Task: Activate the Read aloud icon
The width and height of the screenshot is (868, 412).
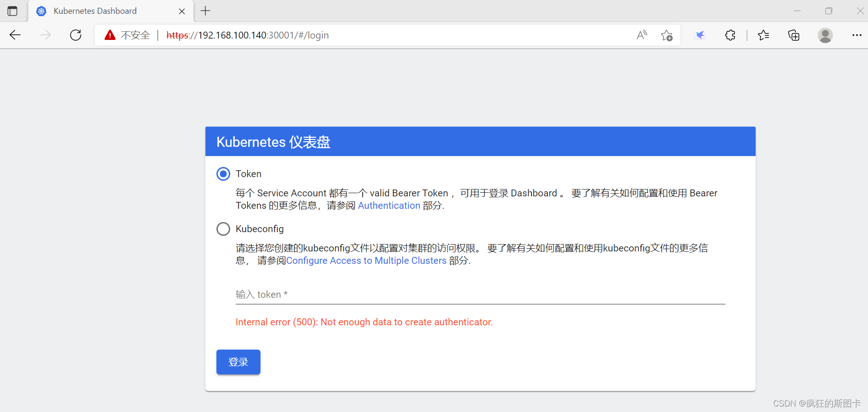Action: point(642,35)
